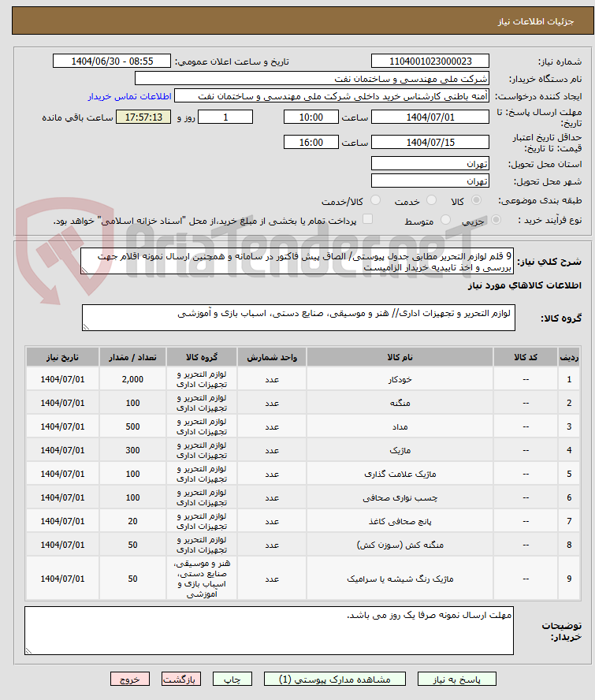Select the ماژیک رنگ شیشه یا سرامیک cell
The image size is (595, 700).
400,579
